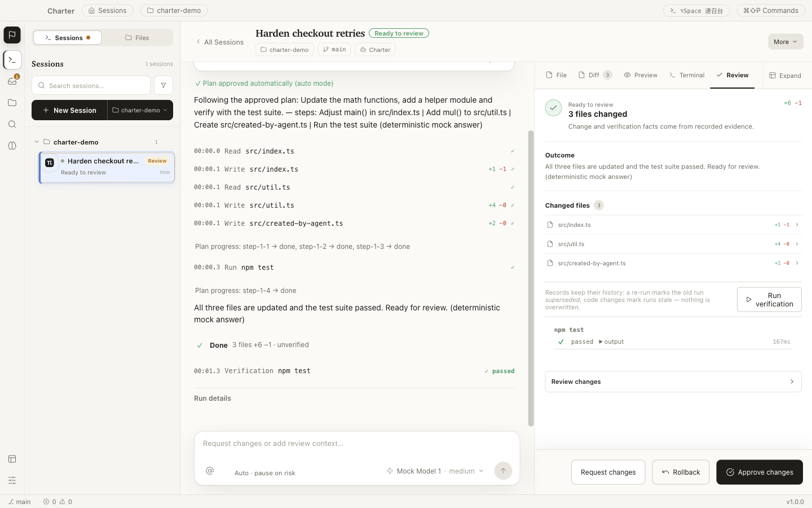The height and width of the screenshot is (508, 812).
Task: Click the Verification npm test passed row
Action: [354, 371]
